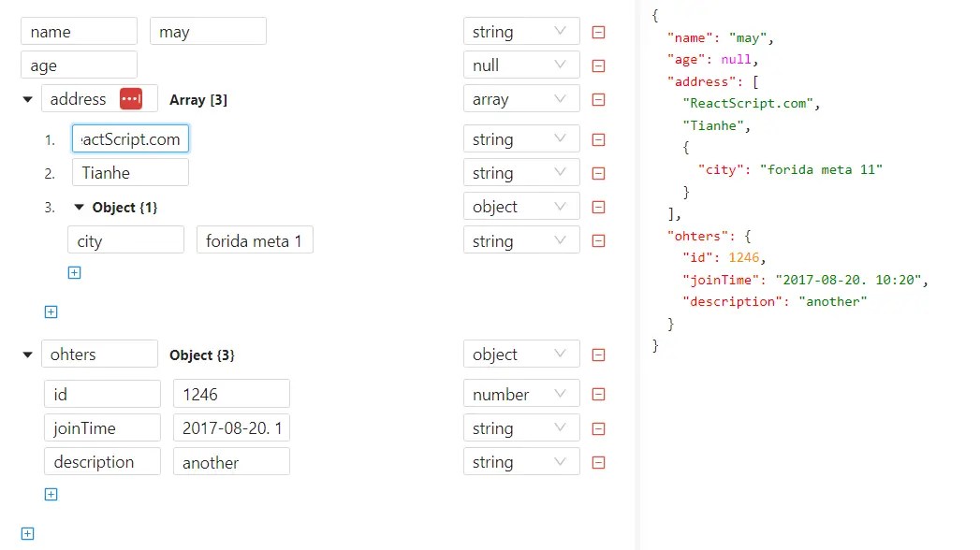980x550 pixels.
Task: Collapse the address array tree
Action: pyautogui.click(x=27, y=99)
